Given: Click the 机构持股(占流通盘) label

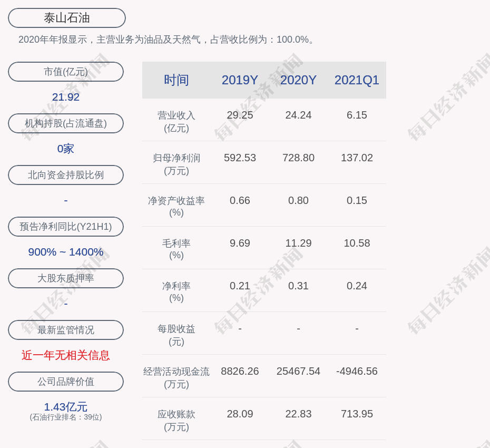Looking at the screenshot, I should tap(66, 123).
